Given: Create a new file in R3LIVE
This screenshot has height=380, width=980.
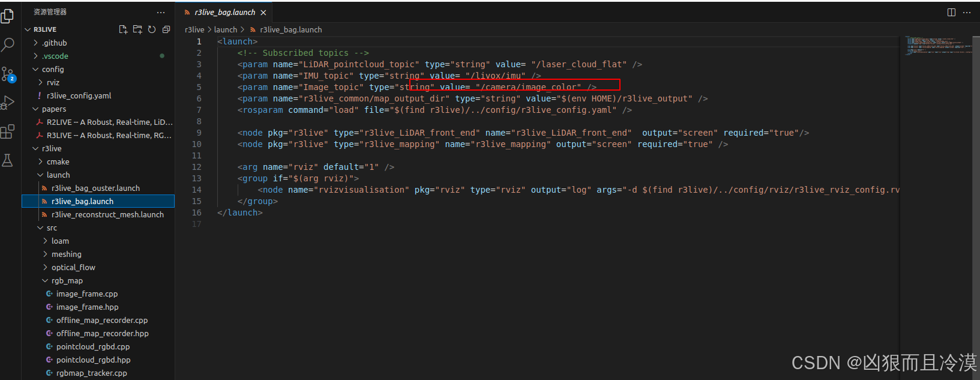Looking at the screenshot, I should (123, 29).
